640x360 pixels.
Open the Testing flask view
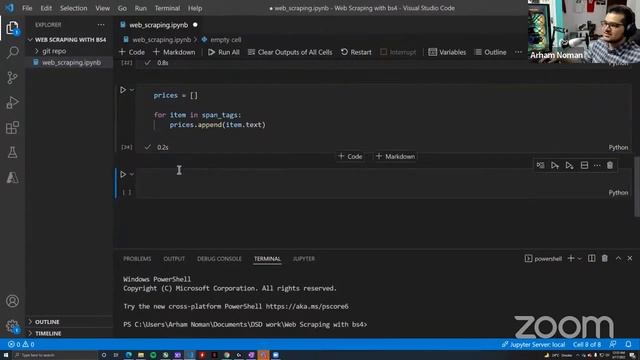click(x=12, y=152)
